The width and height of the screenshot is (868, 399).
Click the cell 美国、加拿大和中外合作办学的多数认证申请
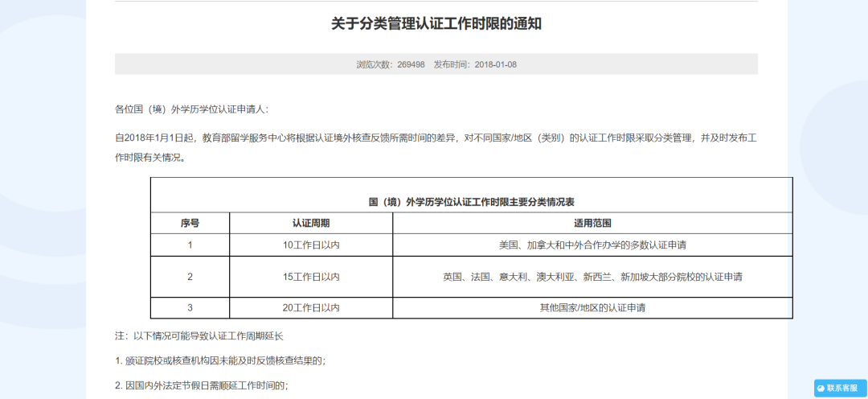(x=592, y=245)
